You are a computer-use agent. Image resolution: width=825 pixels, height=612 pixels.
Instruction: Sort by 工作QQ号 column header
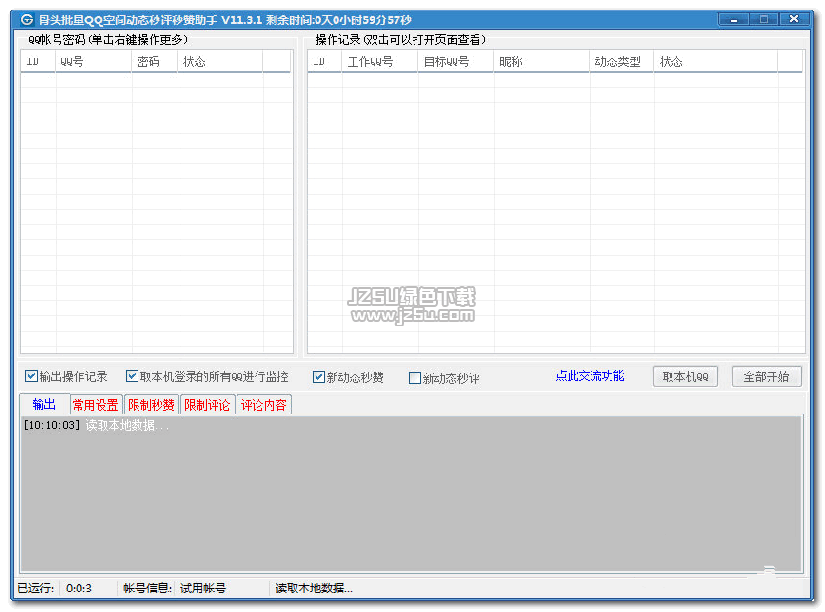380,62
